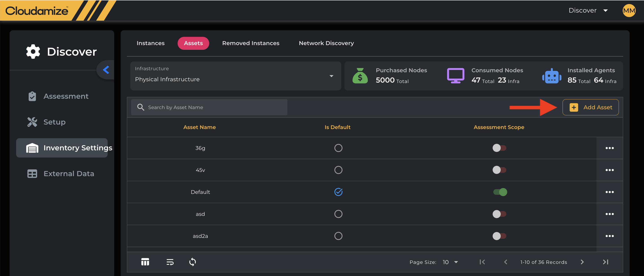The height and width of the screenshot is (276, 644).
Task: Open the Page Size dropdown
Action: (450, 262)
